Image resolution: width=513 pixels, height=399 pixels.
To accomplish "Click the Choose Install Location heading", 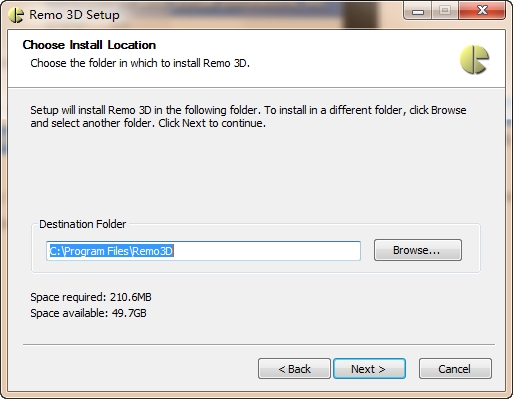I will pyautogui.click(x=89, y=45).
